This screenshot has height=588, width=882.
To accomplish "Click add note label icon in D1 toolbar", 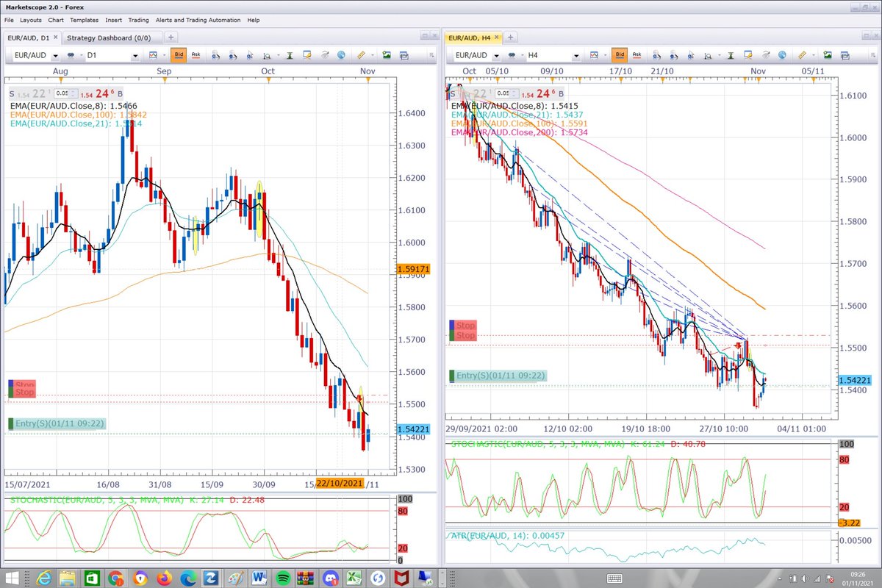I will point(307,55).
